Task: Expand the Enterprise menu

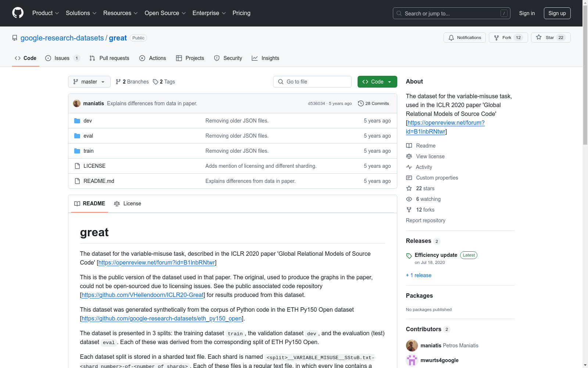Action: coord(209,13)
